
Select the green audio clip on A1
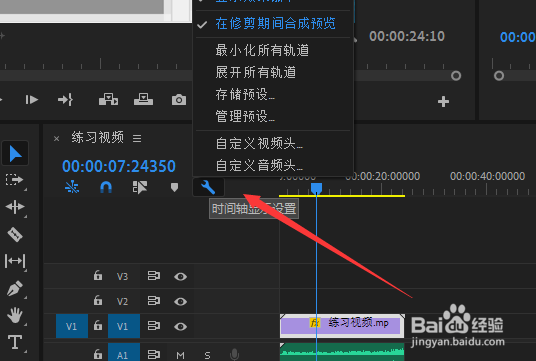[342, 352]
